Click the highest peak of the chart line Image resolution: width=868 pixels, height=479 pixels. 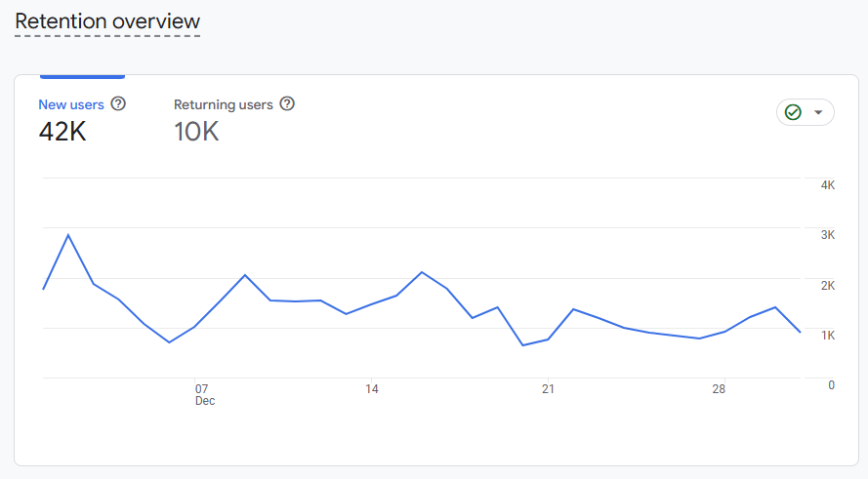pyautogui.click(x=68, y=235)
